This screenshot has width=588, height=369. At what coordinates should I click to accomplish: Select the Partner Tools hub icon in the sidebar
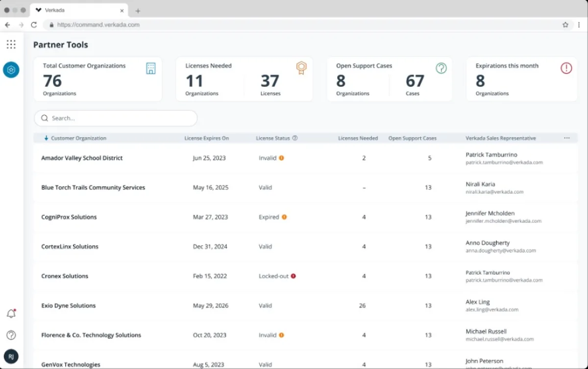[x=11, y=70]
